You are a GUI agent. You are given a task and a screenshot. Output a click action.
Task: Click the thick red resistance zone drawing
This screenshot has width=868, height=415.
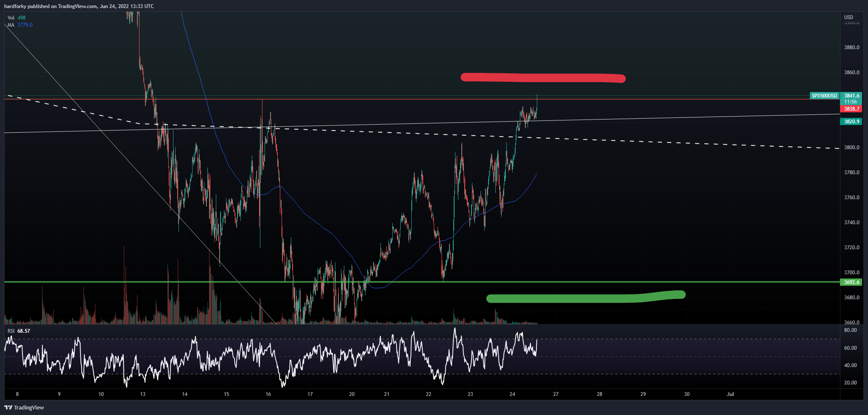tap(543, 78)
